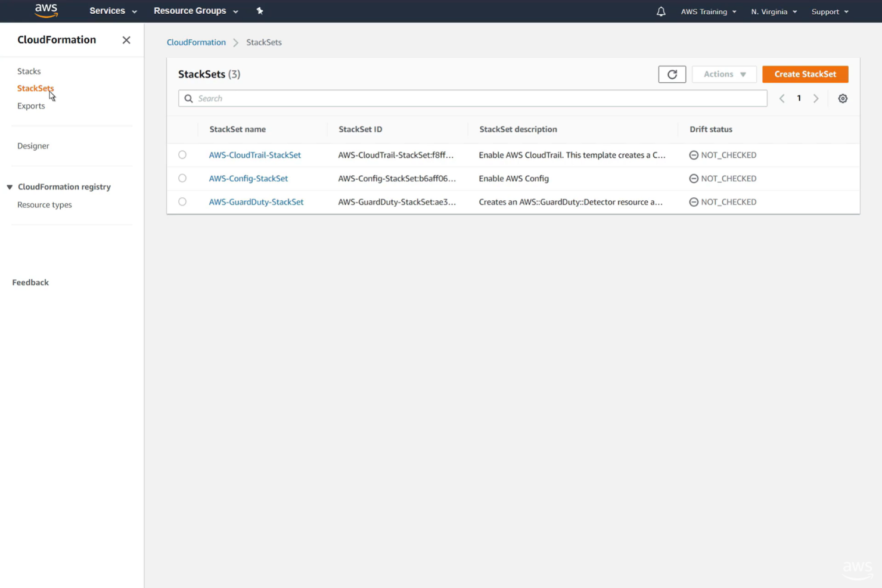
Task: Click the Feedback link
Action: pos(30,282)
